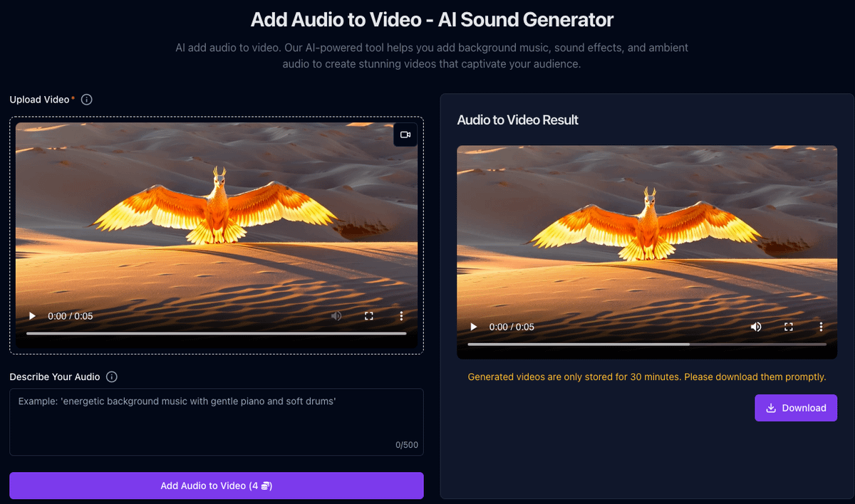855x504 pixels.
Task: Click the camera icon on uploaded video
Action: point(405,135)
